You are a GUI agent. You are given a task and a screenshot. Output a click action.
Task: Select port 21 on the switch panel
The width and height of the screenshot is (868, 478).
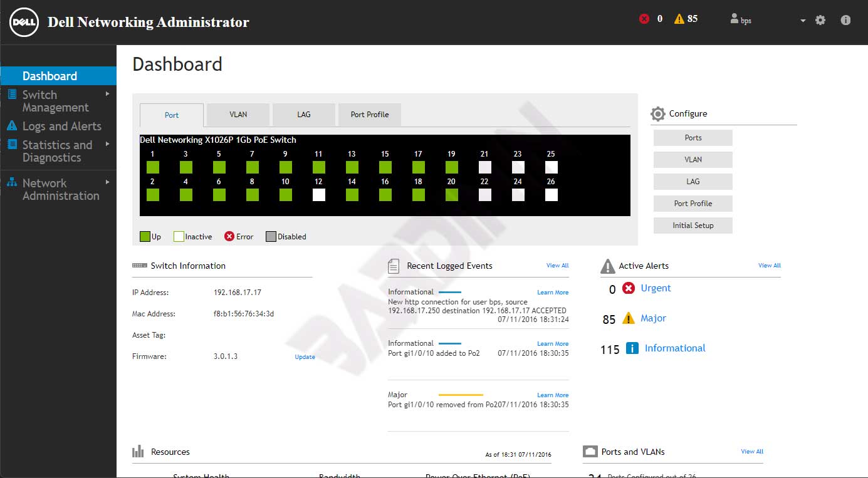point(485,167)
